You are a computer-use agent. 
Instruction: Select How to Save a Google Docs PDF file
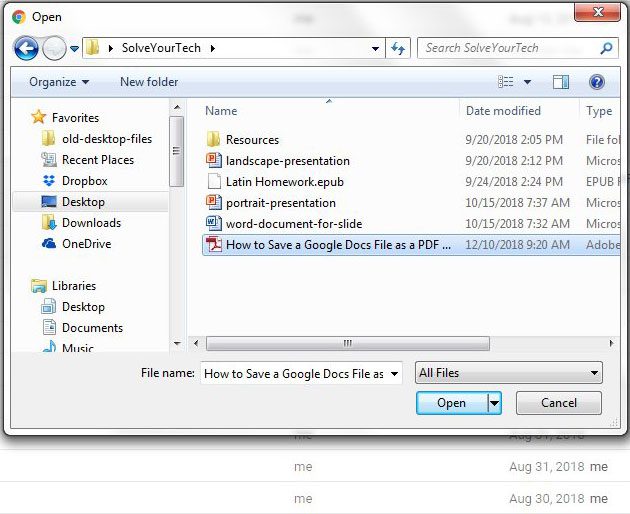click(x=411, y=245)
